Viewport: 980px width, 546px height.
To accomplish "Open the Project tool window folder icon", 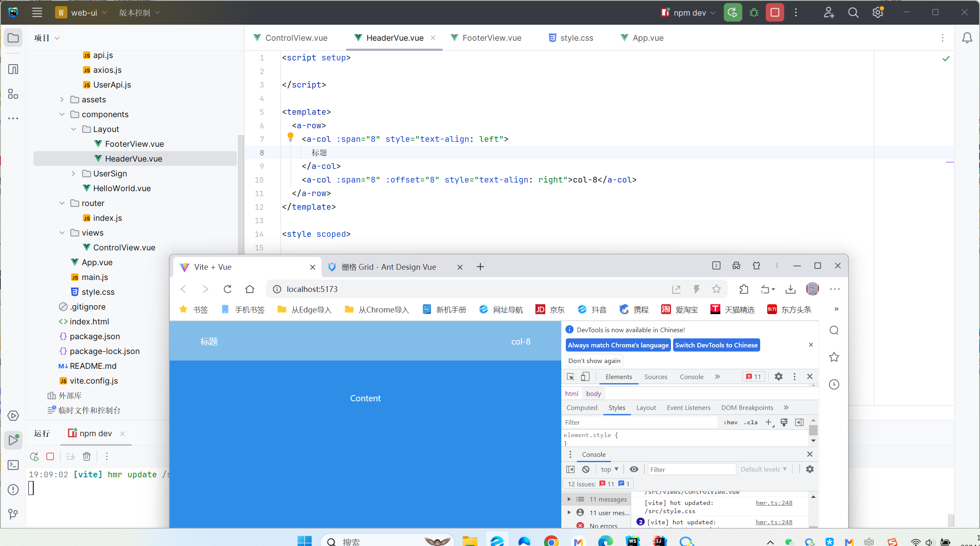I will pyautogui.click(x=13, y=38).
